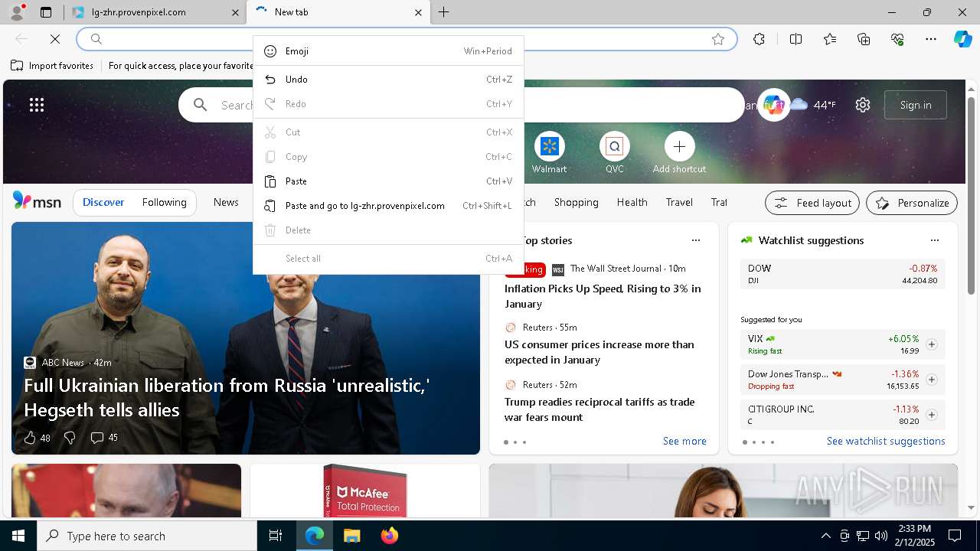Read Trump readies reciprocal tariffs story
The width and height of the screenshot is (980, 551).
pos(599,409)
